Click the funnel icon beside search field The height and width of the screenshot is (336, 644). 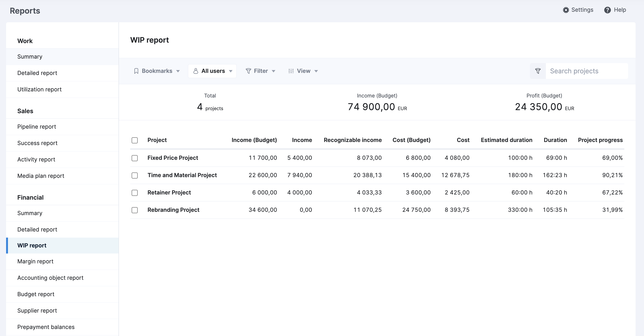pyautogui.click(x=538, y=71)
